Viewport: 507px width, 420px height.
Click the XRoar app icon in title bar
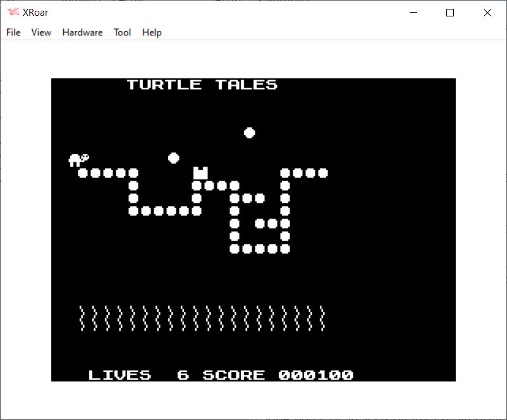[x=13, y=13]
